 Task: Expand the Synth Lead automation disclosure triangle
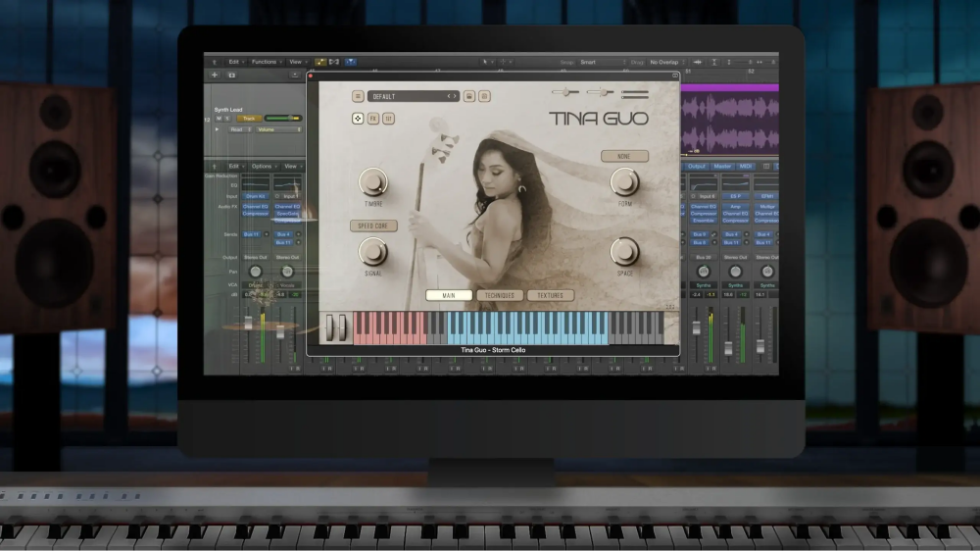(x=217, y=129)
